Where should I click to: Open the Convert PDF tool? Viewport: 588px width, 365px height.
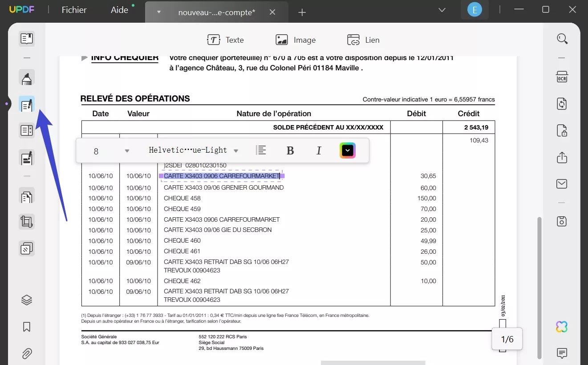point(562,104)
